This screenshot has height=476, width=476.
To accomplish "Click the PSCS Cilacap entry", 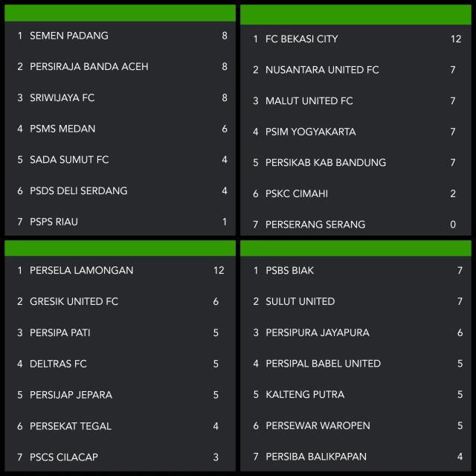I will 120,457.
